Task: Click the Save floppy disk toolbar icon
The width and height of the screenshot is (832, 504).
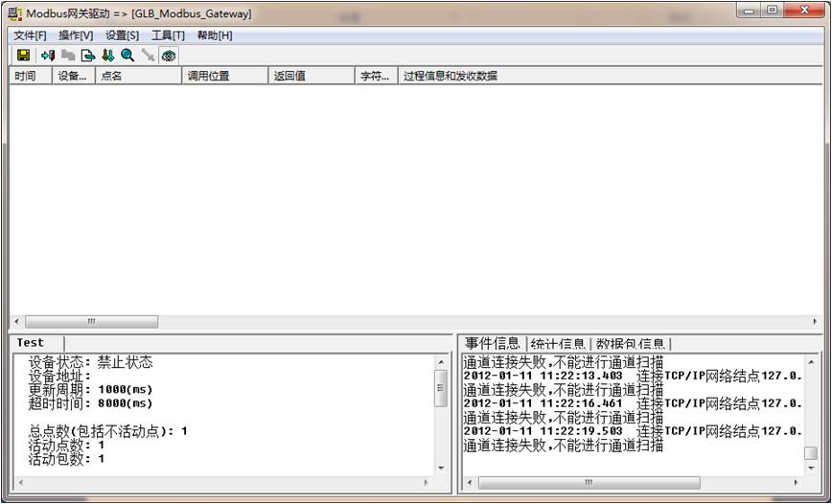Action: click(x=24, y=56)
